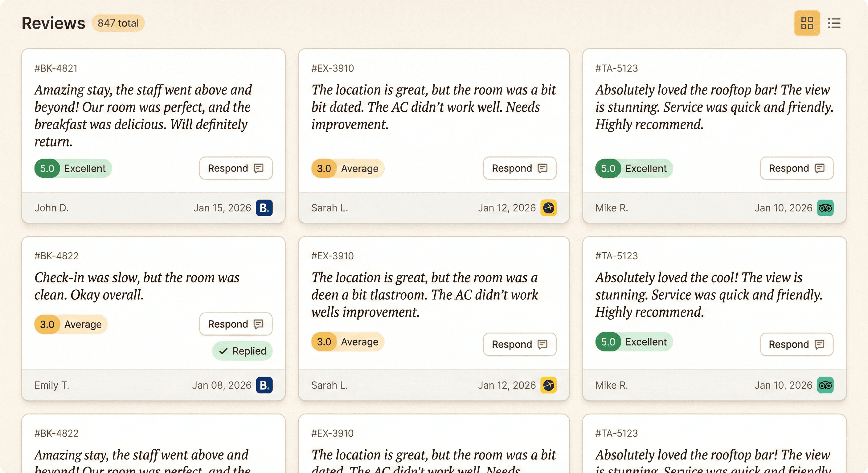
Task: Click the 5.0 Excellent rating on John D.'s review
Action: coord(73,168)
